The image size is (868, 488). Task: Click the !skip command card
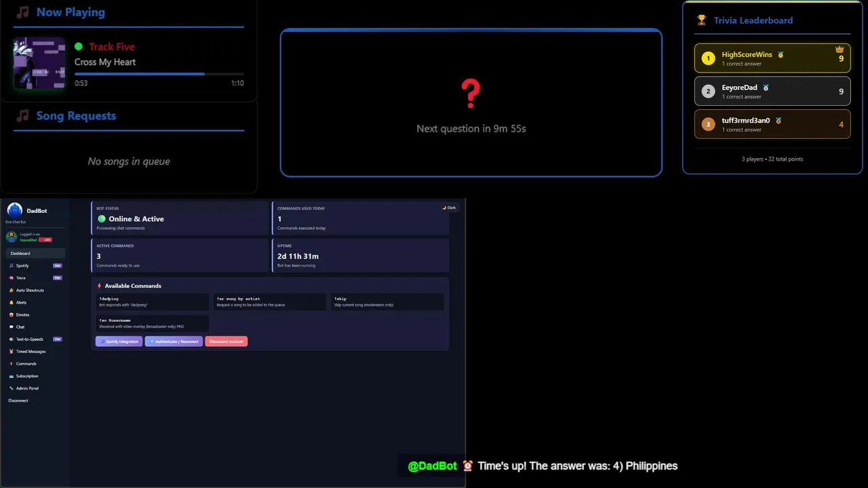(388, 302)
